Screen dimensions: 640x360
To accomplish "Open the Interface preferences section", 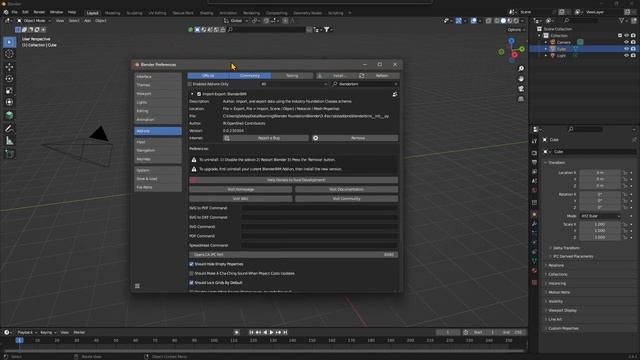I will [158, 77].
